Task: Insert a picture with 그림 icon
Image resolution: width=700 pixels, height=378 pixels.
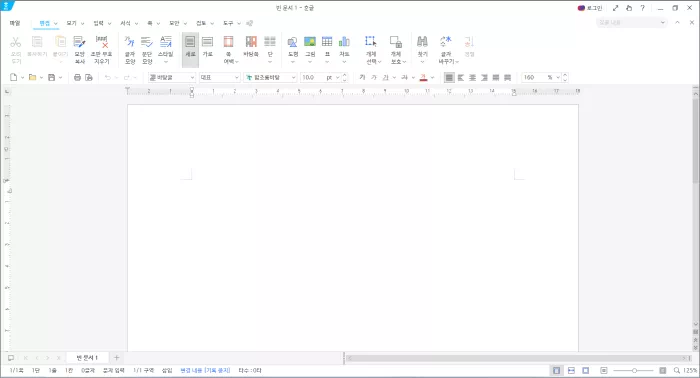Action: (310, 42)
